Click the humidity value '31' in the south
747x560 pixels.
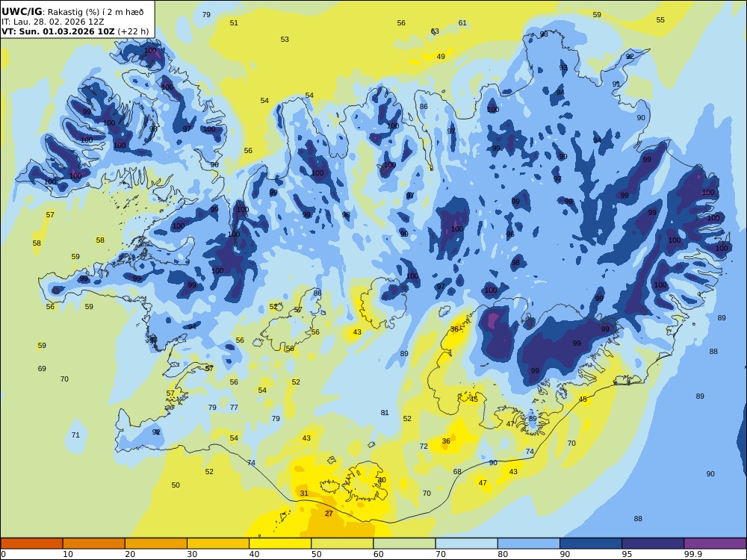click(304, 494)
